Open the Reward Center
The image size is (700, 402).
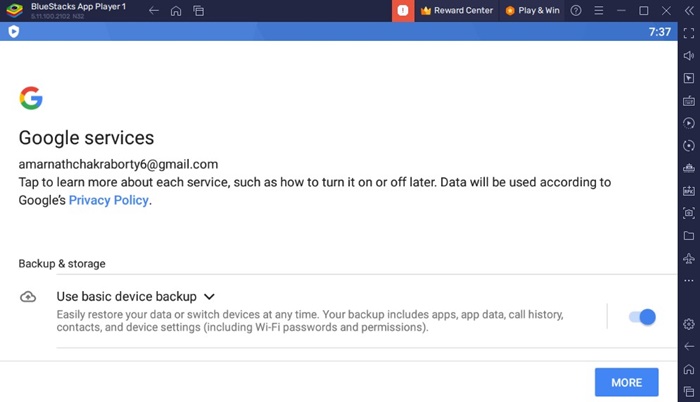457,11
